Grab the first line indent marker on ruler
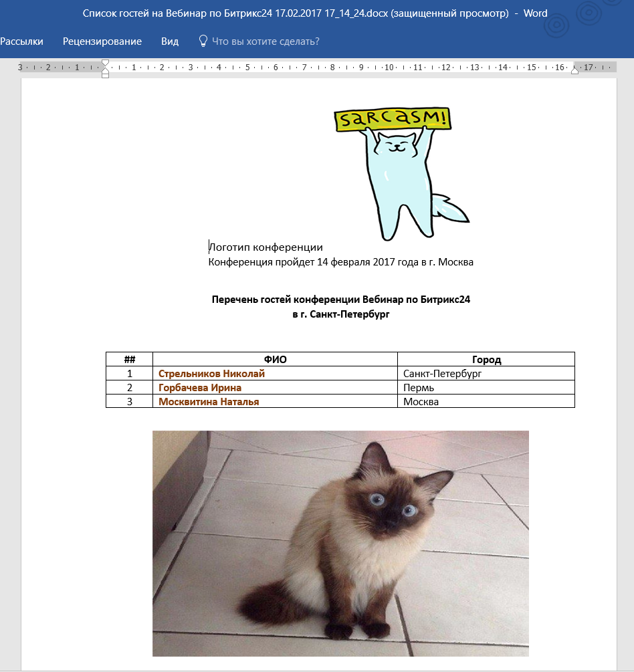 pyautogui.click(x=105, y=63)
